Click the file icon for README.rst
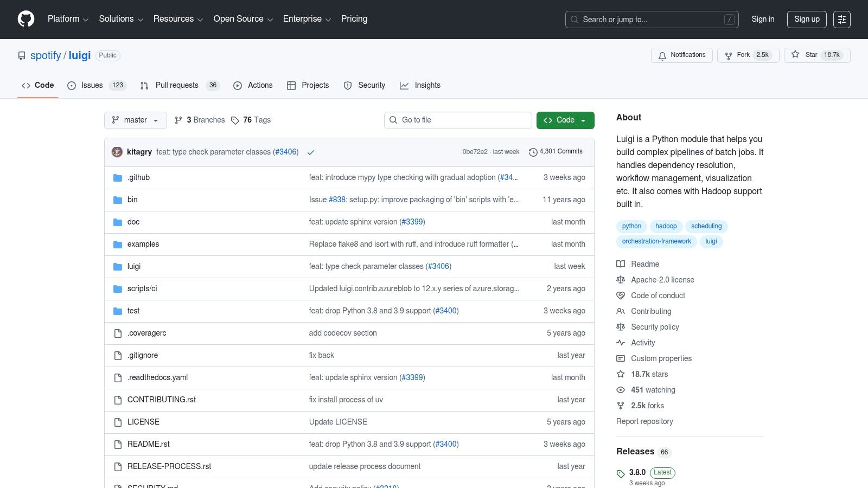The width and height of the screenshot is (868, 488). [118, 445]
